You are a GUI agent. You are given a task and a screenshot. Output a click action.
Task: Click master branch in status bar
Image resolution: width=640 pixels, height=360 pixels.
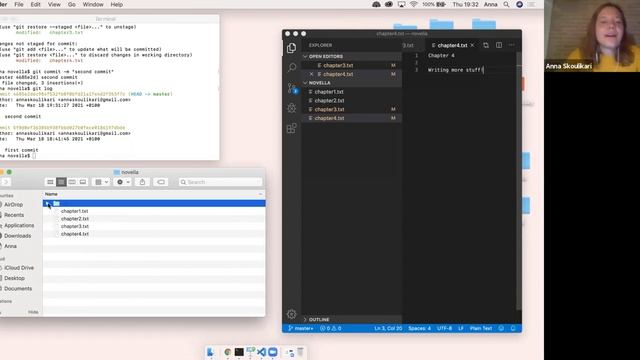tap(301, 328)
